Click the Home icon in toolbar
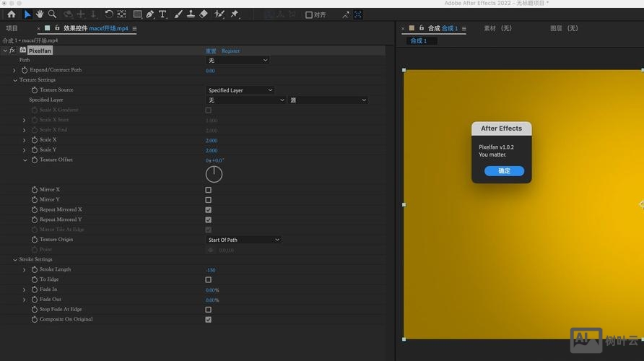 (11, 14)
